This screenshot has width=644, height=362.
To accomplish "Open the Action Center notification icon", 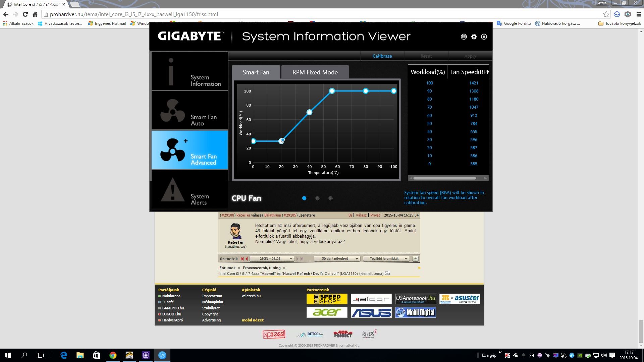I will click(612, 355).
